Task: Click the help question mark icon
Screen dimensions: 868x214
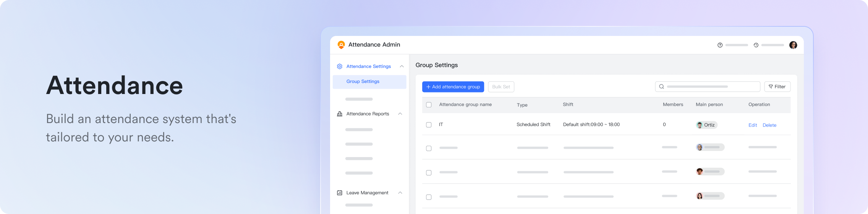Action: click(720, 45)
